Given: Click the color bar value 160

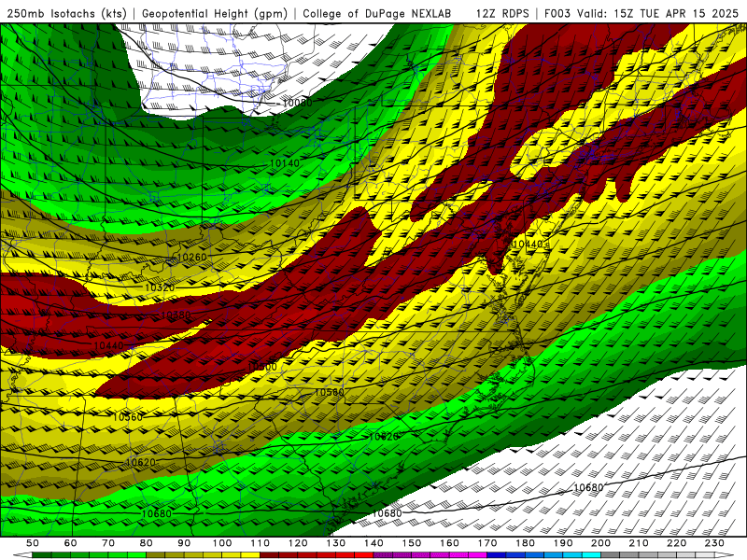Looking at the screenshot, I should coord(449,543).
